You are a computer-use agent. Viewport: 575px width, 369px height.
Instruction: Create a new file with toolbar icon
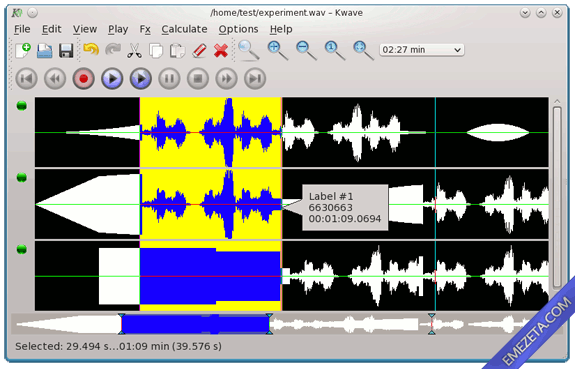click(x=23, y=50)
